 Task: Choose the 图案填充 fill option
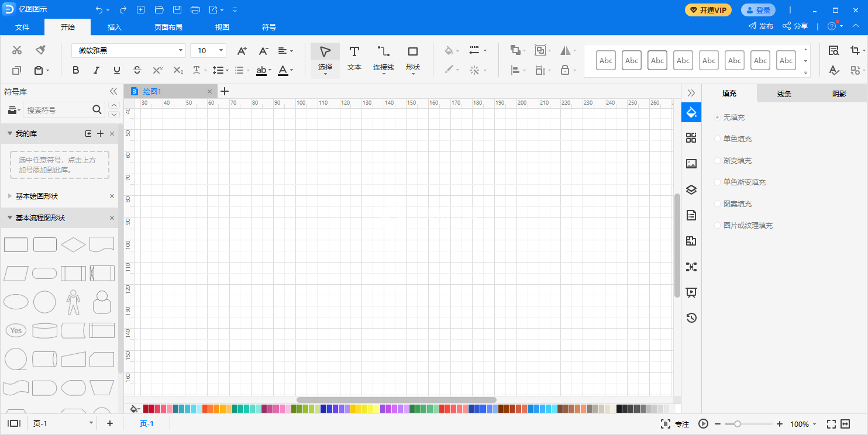718,204
